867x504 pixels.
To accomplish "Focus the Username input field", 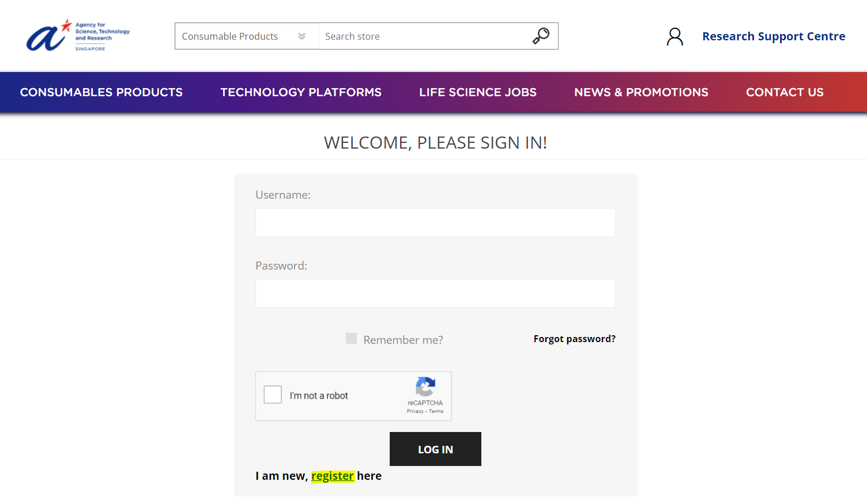I will [435, 222].
